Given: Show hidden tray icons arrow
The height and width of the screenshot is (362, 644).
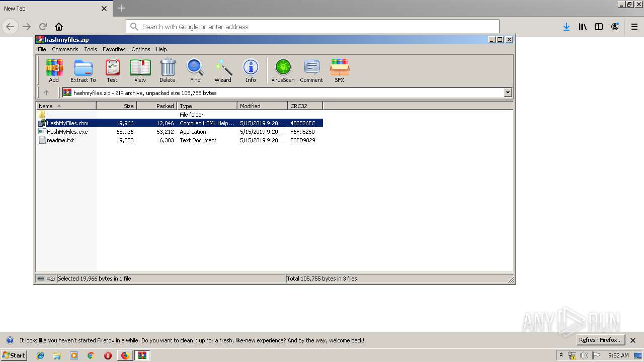Looking at the screenshot, I should click(561, 355).
